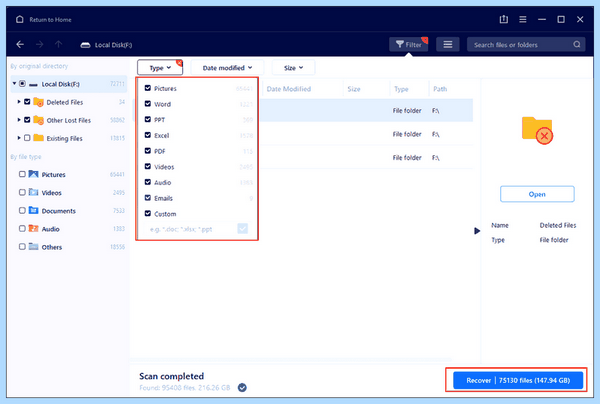Open the Size filter dropdown
Image resolution: width=600 pixels, height=404 pixels.
[293, 68]
